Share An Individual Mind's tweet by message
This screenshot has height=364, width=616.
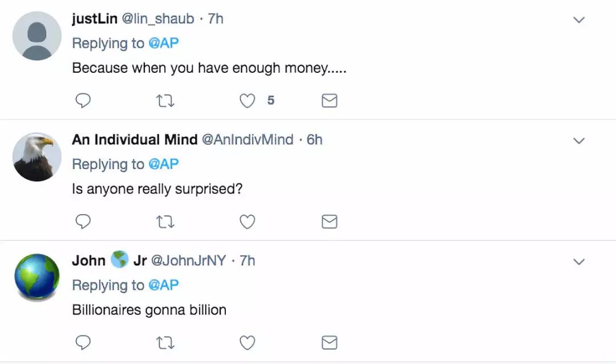(x=330, y=222)
